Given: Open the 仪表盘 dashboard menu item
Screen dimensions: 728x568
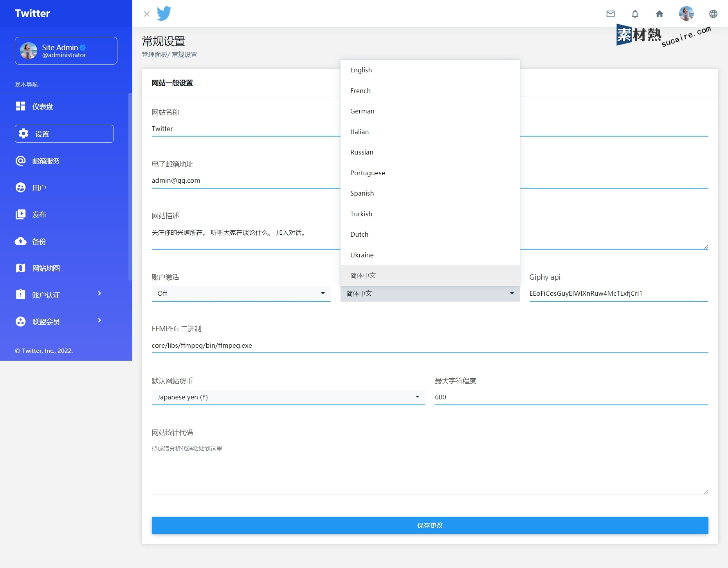Looking at the screenshot, I should pyautogui.click(x=64, y=106).
